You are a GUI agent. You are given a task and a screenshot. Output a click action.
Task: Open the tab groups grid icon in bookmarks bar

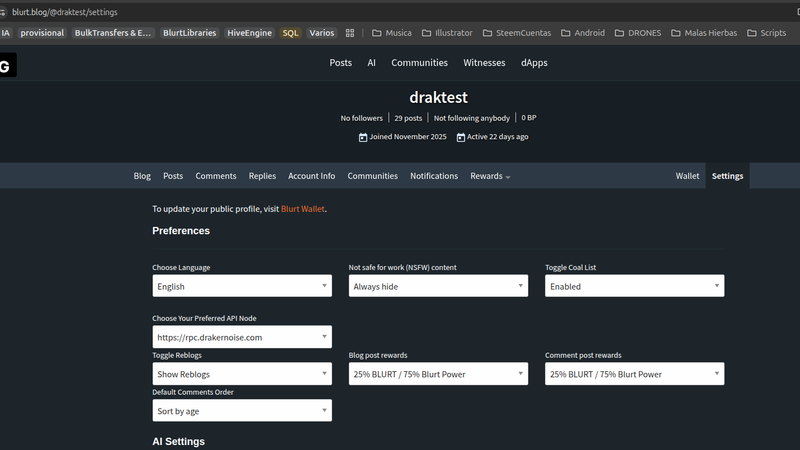350,33
